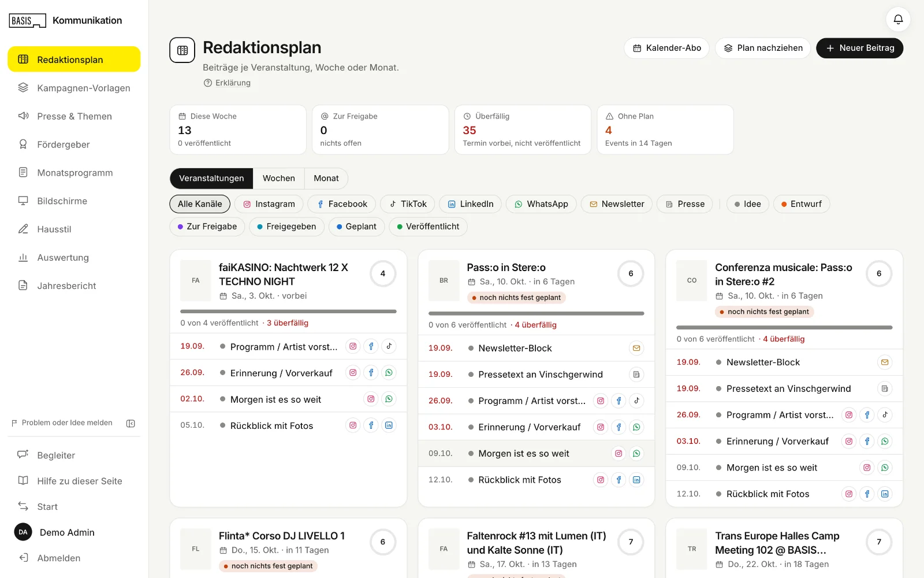Select the Alle Kanäle filter

point(200,204)
